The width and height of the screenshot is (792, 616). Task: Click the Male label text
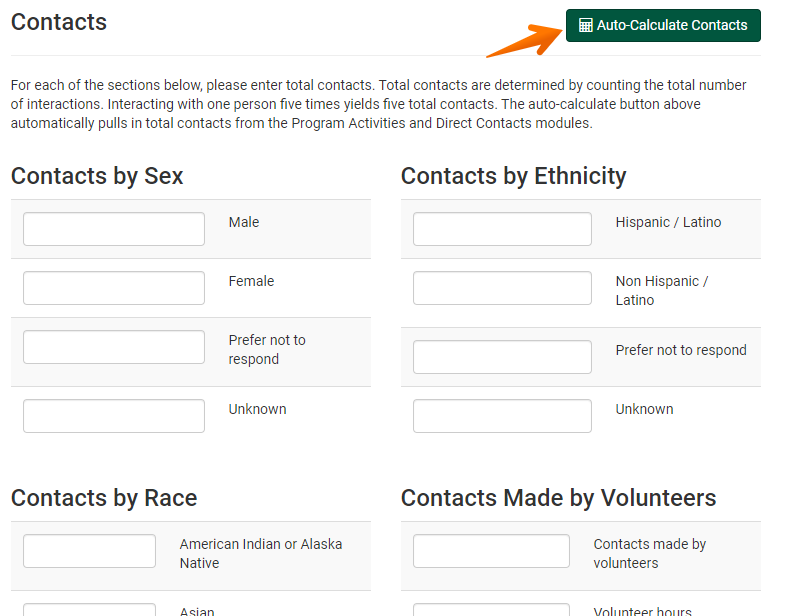coord(244,222)
